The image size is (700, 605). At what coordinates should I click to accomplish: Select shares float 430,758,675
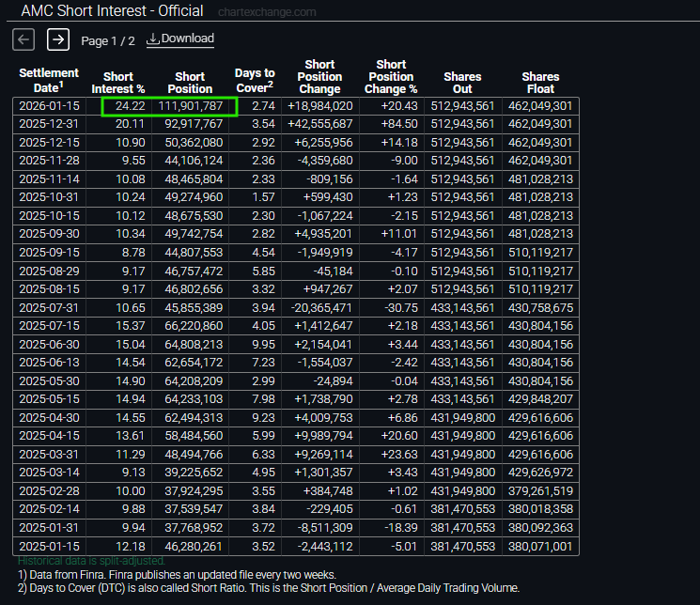coord(540,307)
